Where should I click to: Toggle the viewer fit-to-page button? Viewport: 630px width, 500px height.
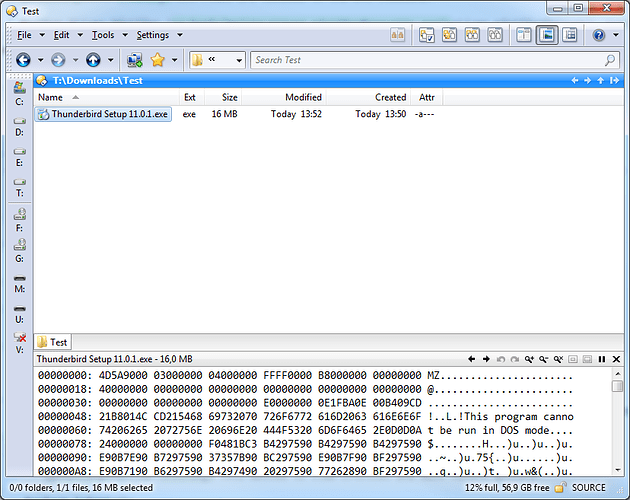587,359
